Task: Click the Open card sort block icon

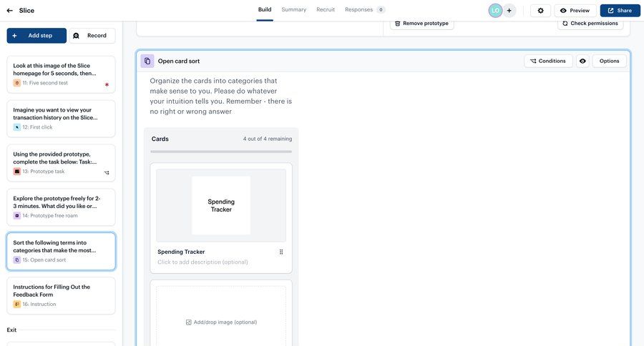Action: click(x=147, y=61)
